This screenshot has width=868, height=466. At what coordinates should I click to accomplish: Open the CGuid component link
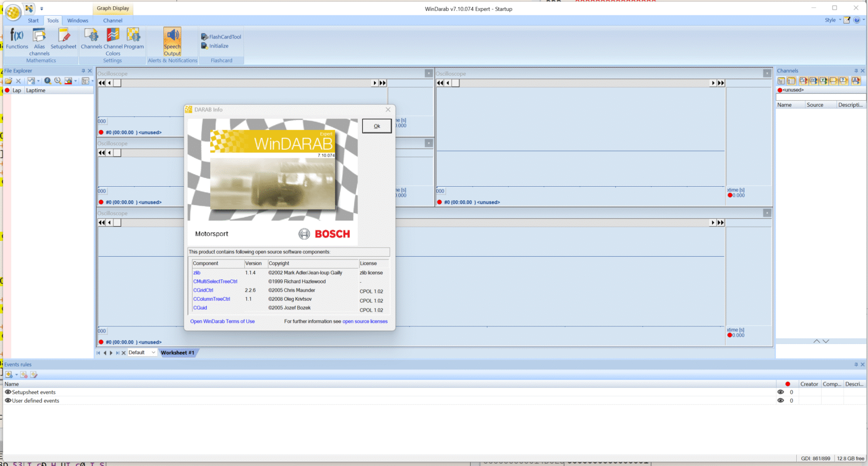[200, 308]
